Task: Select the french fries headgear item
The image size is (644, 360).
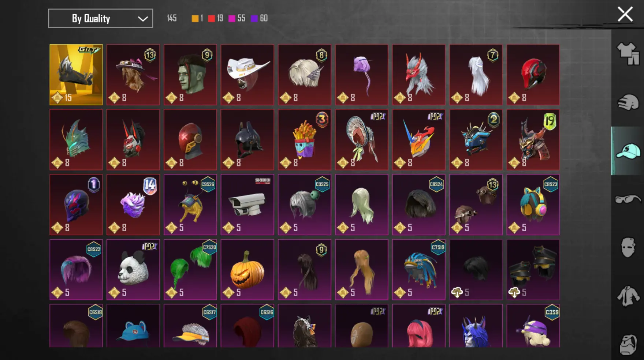Action: [305, 139]
